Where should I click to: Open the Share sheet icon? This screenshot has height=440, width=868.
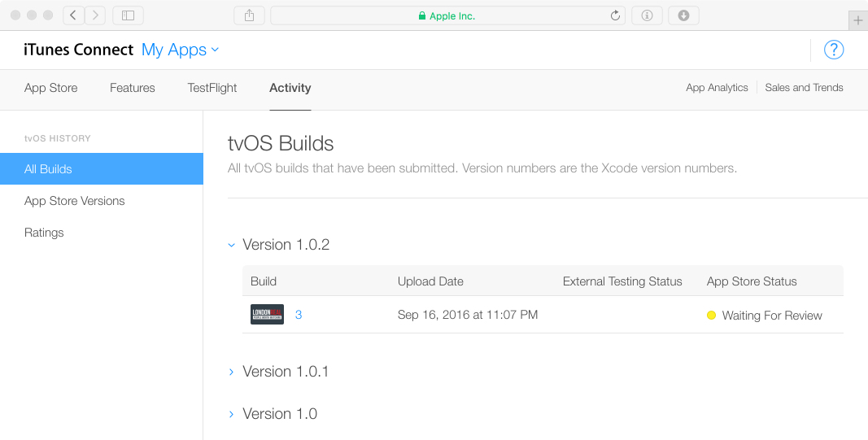coord(249,15)
